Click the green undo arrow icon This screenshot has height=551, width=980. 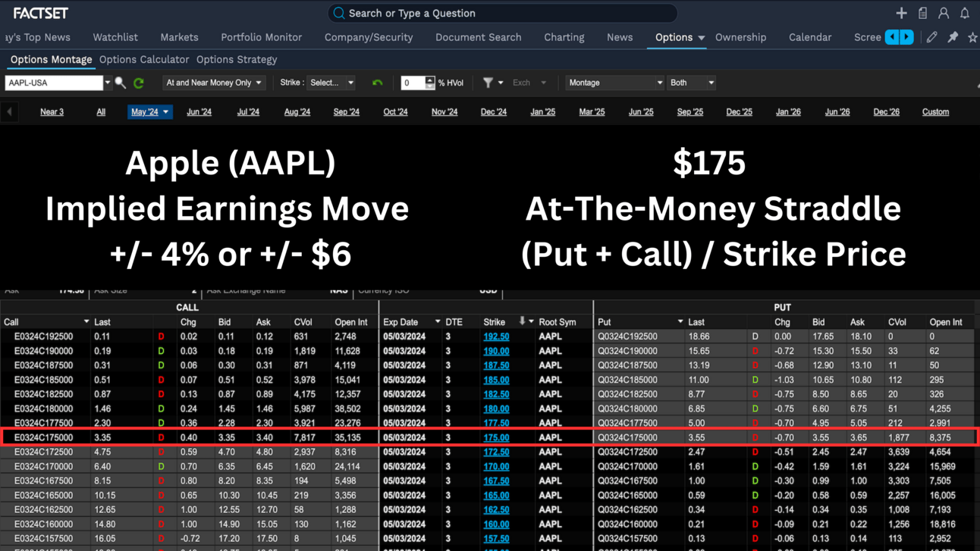click(378, 83)
